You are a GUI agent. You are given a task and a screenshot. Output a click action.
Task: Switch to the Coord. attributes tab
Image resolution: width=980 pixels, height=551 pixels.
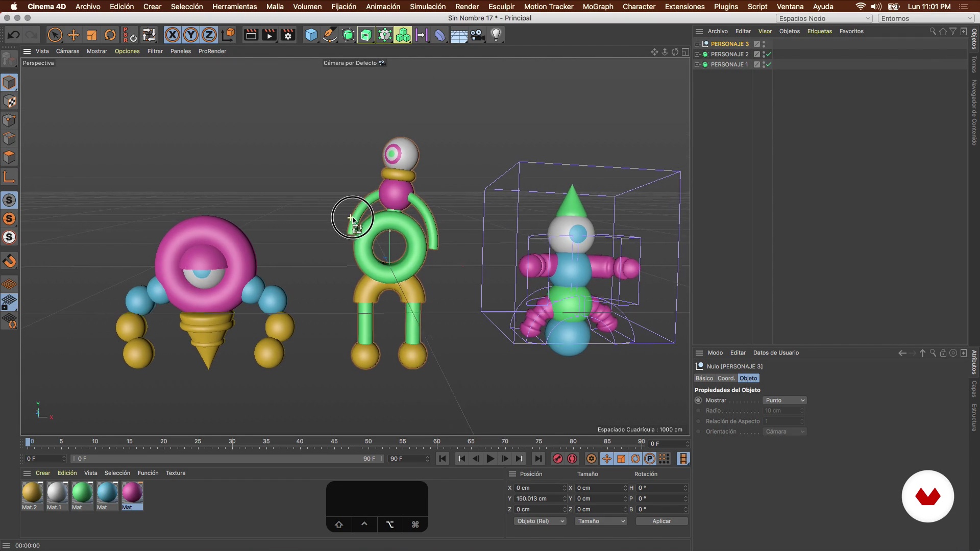click(x=726, y=378)
